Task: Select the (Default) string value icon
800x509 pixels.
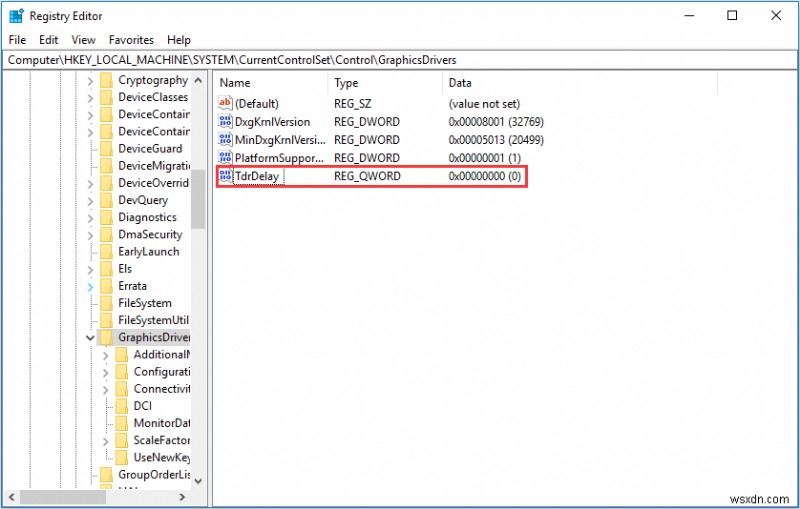Action: (x=225, y=103)
